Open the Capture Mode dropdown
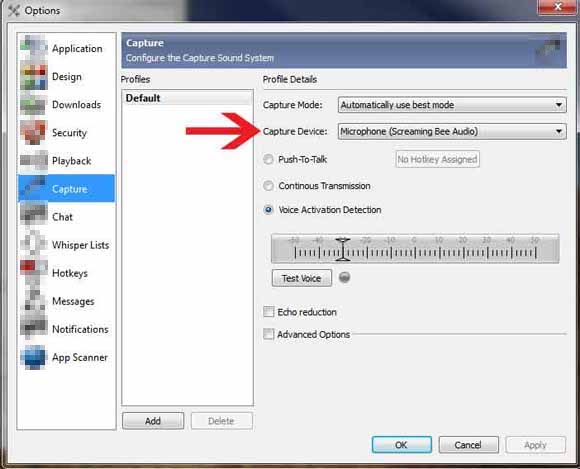Viewport: 580px width, 469px height. pyautogui.click(x=452, y=105)
